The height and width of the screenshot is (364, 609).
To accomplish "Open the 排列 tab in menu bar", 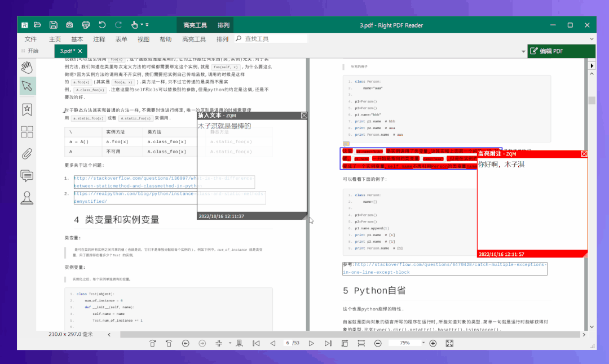I will click(222, 39).
